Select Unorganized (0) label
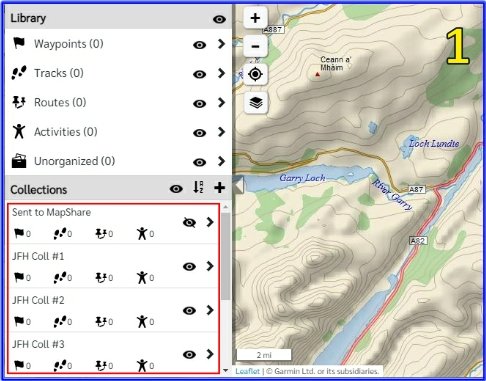486x381 pixels. tap(75, 161)
